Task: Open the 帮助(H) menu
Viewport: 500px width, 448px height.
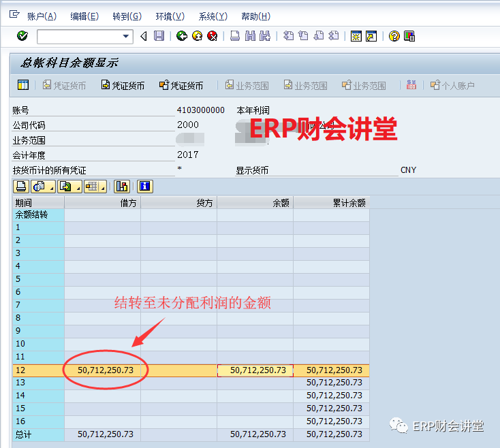Action: point(255,16)
